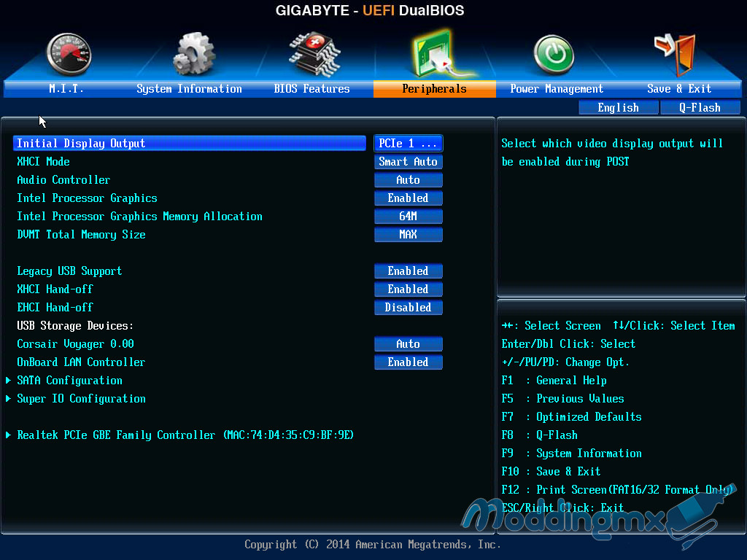Open Realtek PCIe GBE Family Controller entry

(x=185, y=435)
